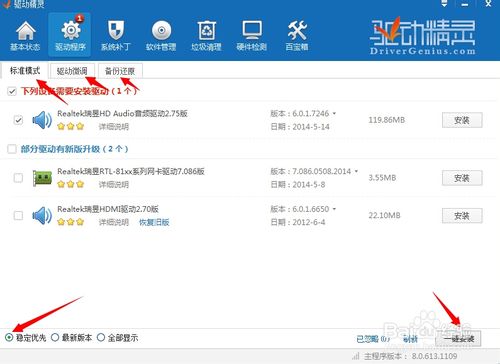Viewport: 500px width, 364px height.
Task: Open 详细说明 for RTL-81xx driver
Action: 114,184
